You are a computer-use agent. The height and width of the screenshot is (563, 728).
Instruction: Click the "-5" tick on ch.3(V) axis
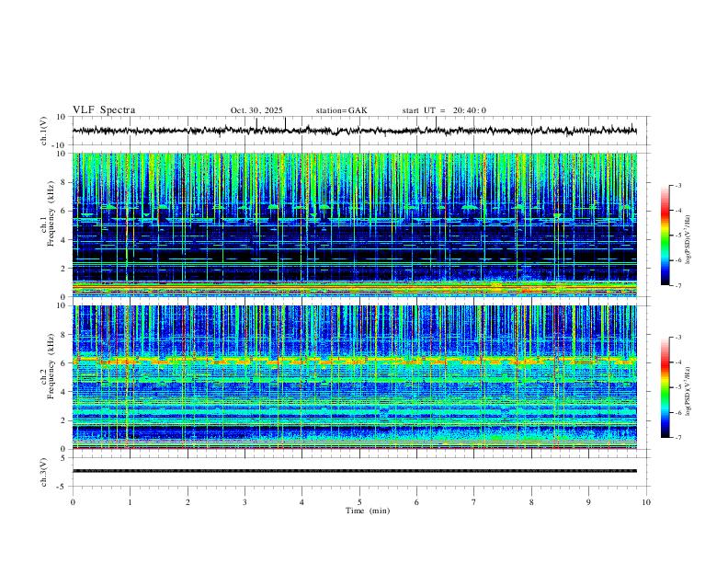click(x=62, y=487)
